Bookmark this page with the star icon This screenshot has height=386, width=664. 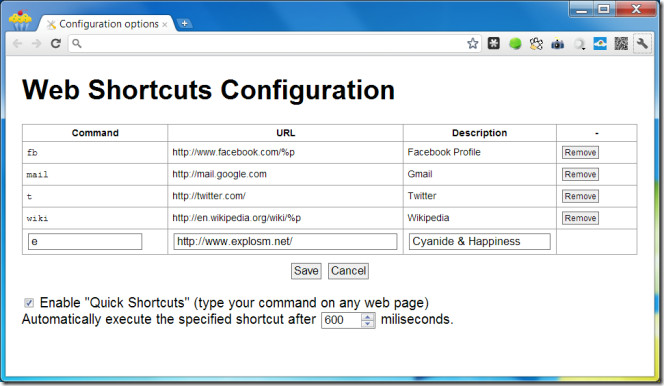tap(473, 43)
